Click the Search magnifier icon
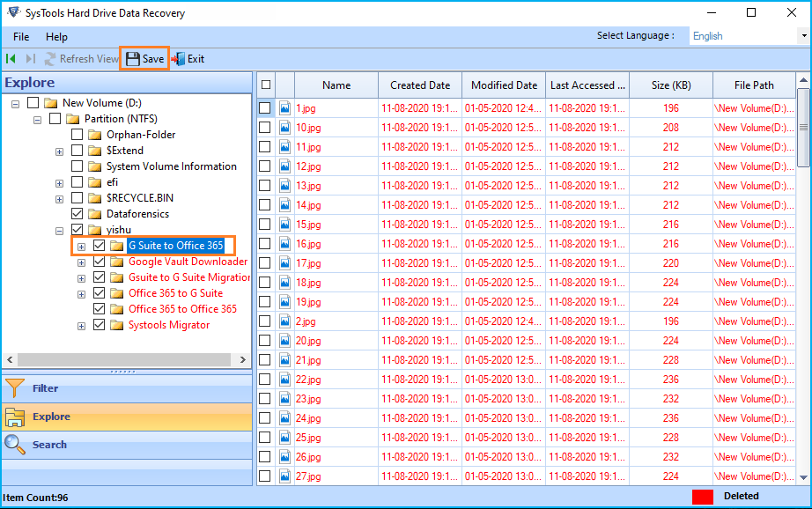 tap(14, 445)
